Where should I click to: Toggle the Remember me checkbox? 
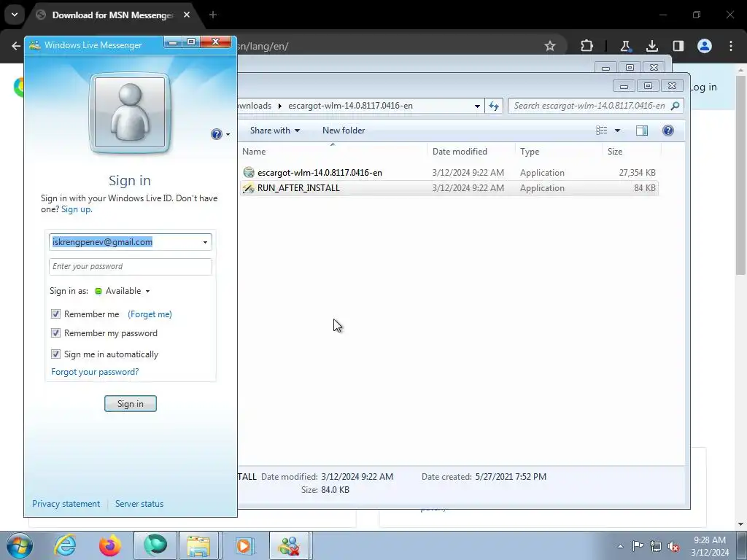click(x=55, y=314)
